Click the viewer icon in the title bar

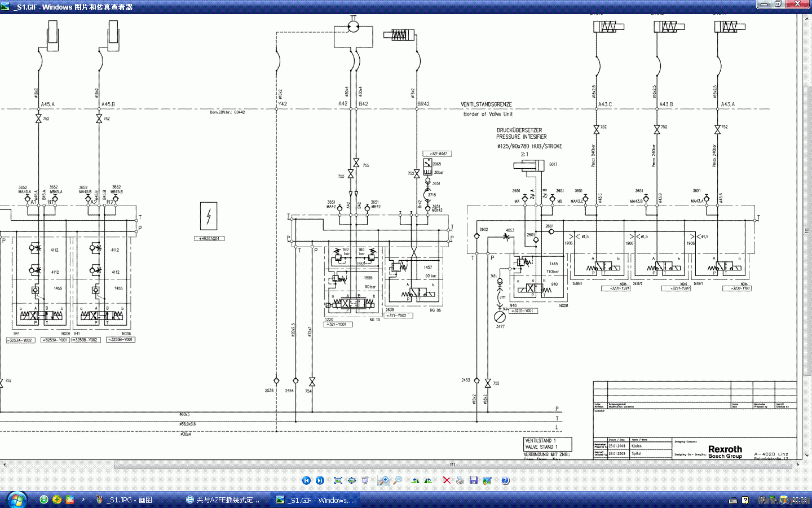click(x=6, y=7)
